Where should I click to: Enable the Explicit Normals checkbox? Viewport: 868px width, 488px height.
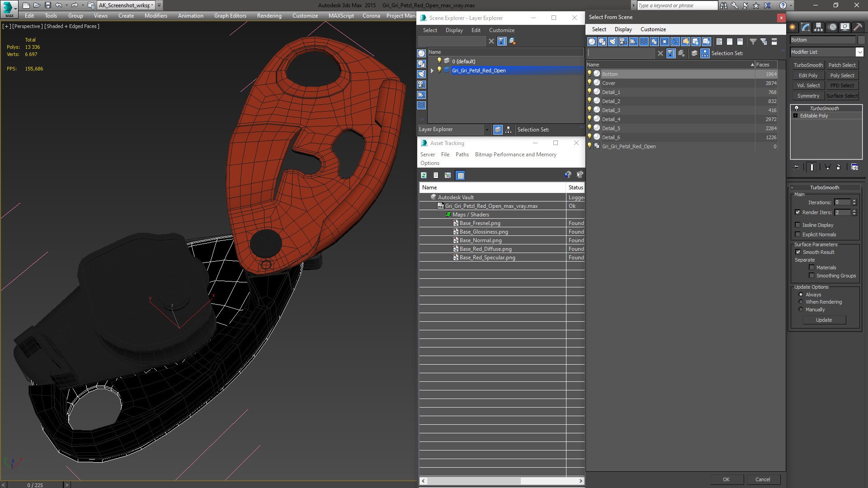(798, 235)
